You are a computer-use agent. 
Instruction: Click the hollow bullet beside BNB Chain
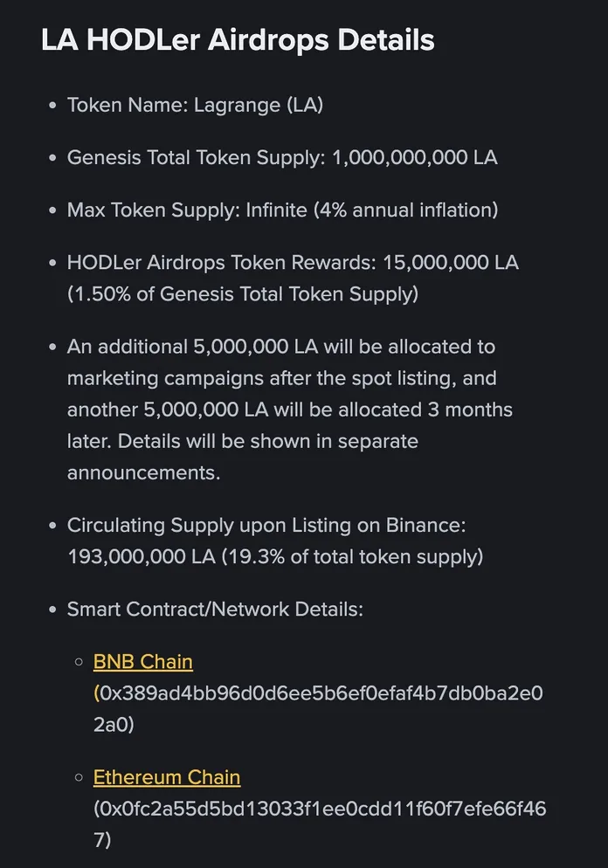click(x=79, y=662)
